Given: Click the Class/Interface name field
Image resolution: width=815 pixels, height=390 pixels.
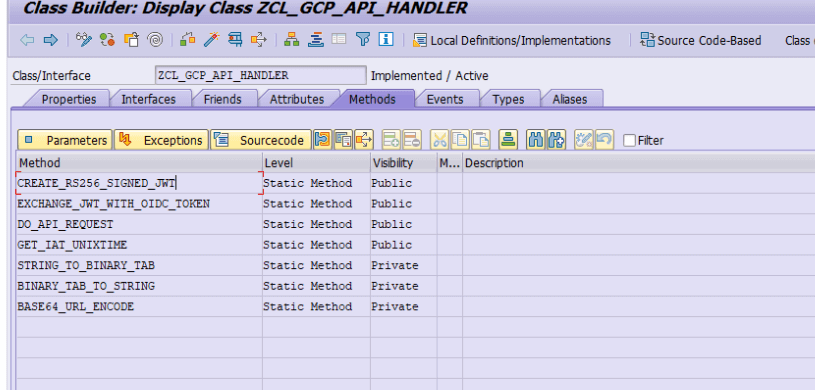Looking at the screenshot, I should 260,75.
